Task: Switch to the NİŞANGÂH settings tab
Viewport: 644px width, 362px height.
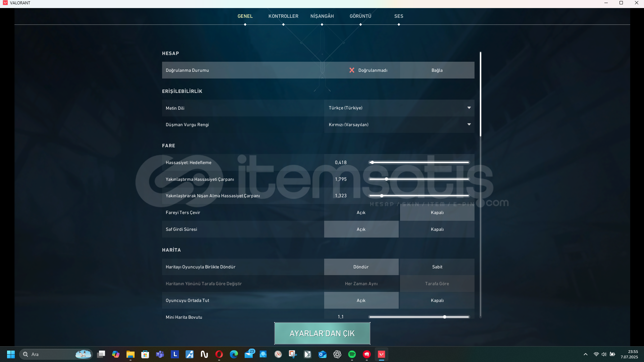Action: [322, 16]
